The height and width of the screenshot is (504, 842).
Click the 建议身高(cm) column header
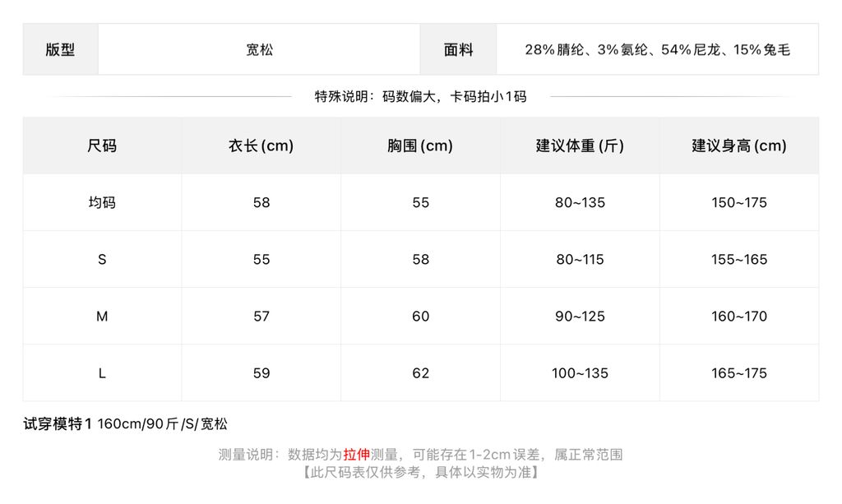(x=739, y=146)
